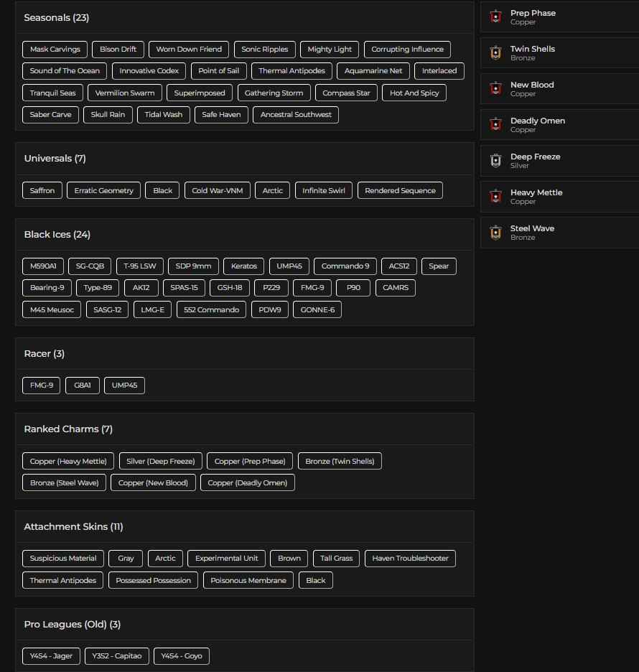Open the Twin Shells Bronze rank row
The width and height of the screenshot is (639, 672).
tap(560, 52)
